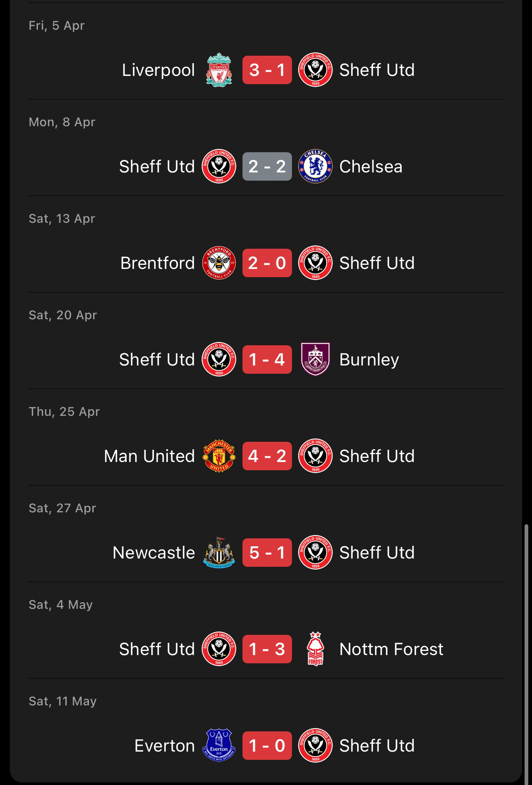This screenshot has height=785, width=532.
Task: Open the 5 - 1 Newcastle score badge
Action: 267,552
